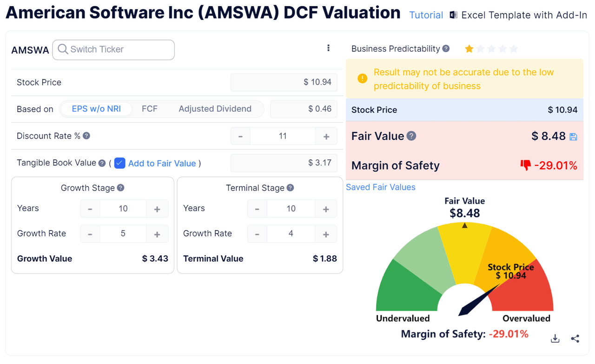Download the valuation gauge chart
The image size is (595, 364).
(x=555, y=338)
